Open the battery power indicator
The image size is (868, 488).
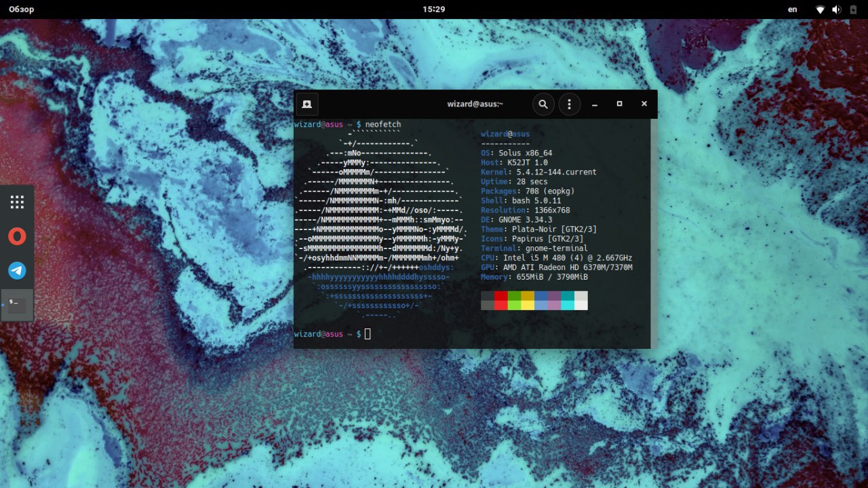point(852,10)
